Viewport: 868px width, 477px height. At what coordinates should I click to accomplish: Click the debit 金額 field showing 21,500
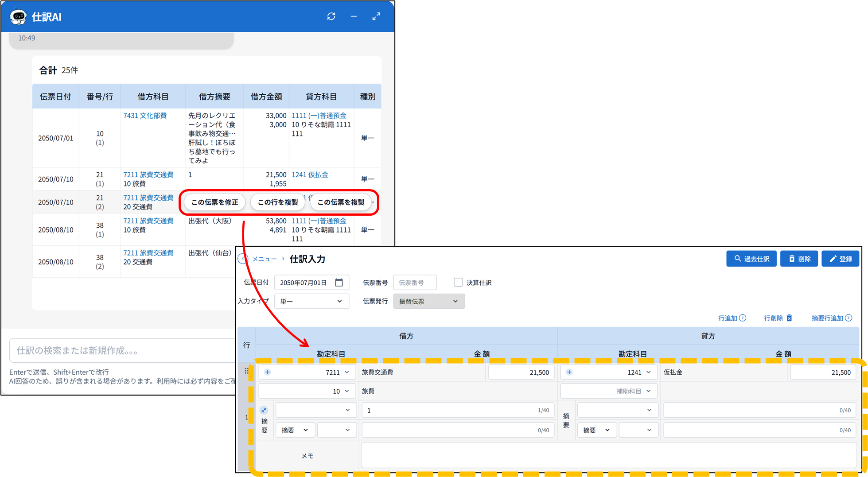(521, 372)
